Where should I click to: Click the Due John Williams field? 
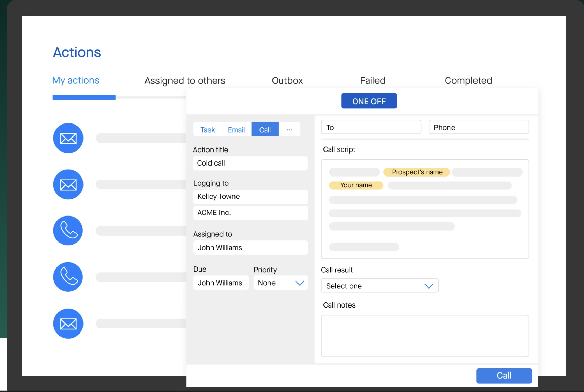tap(221, 283)
